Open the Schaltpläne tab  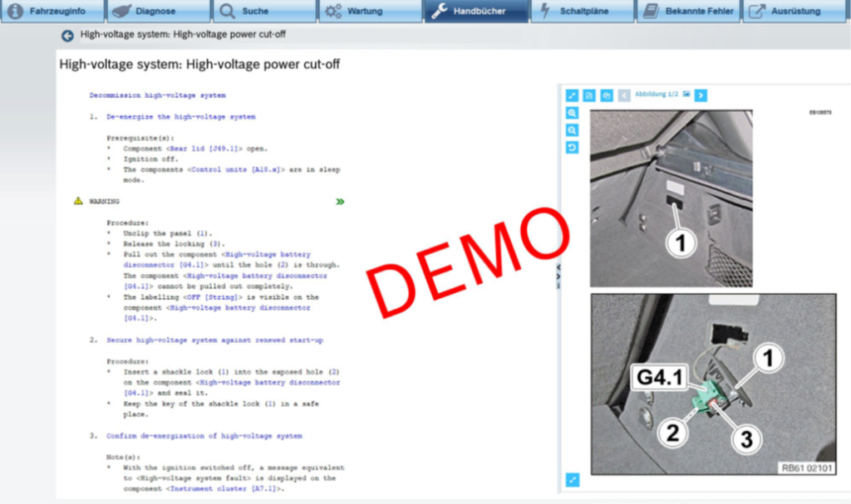(582, 12)
